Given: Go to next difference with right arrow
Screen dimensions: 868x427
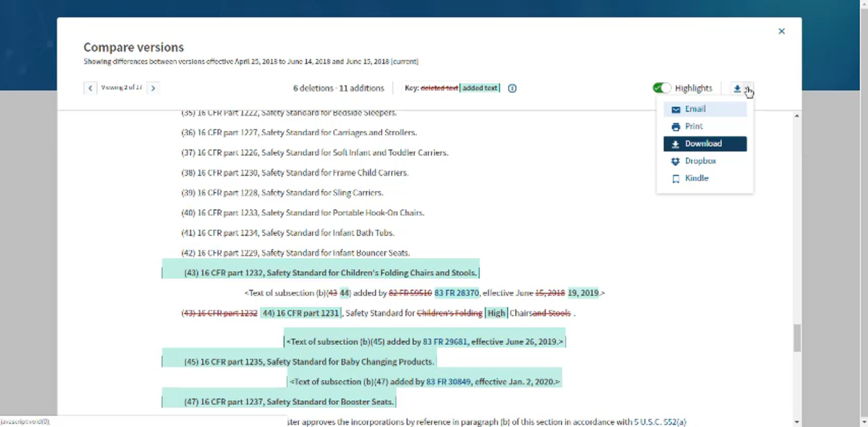Looking at the screenshot, I should 153,88.
